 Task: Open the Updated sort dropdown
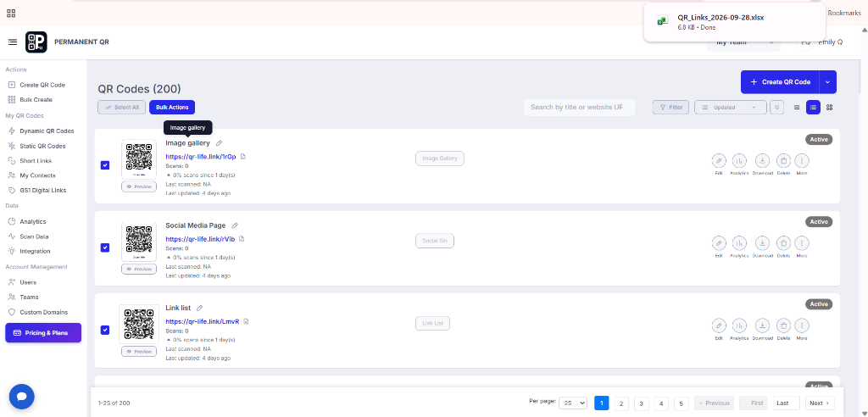point(730,108)
